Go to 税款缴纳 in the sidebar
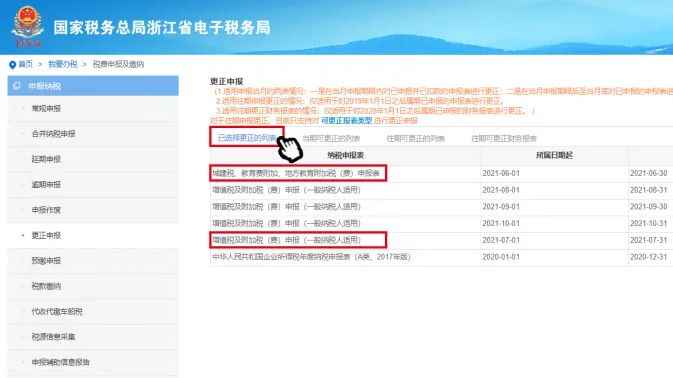Viewport: 673px width, 378px height. pos(46,286)
